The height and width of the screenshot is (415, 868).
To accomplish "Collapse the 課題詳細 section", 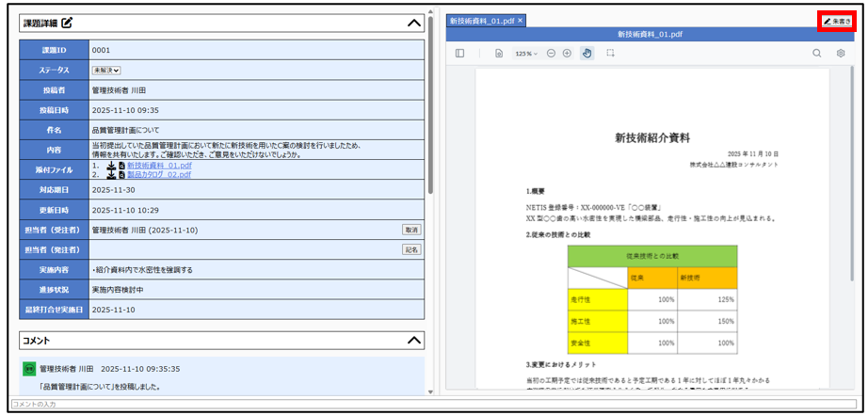I will coord(412,23).
